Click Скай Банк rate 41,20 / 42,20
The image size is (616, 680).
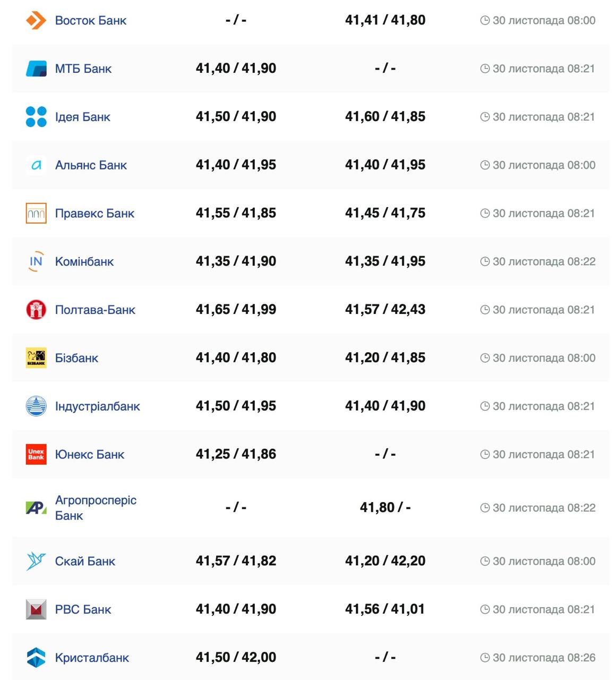[385, 561]
